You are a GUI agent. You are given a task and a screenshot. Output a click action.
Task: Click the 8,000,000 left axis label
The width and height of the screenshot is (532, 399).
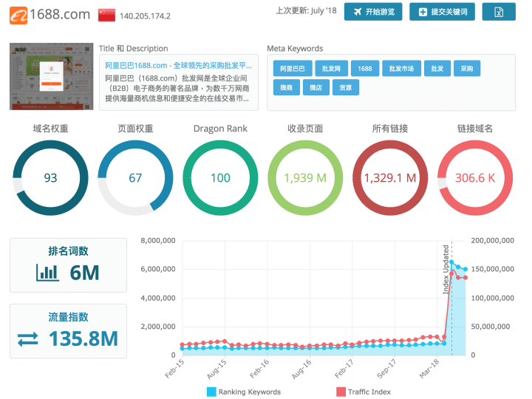click(158, 241)
